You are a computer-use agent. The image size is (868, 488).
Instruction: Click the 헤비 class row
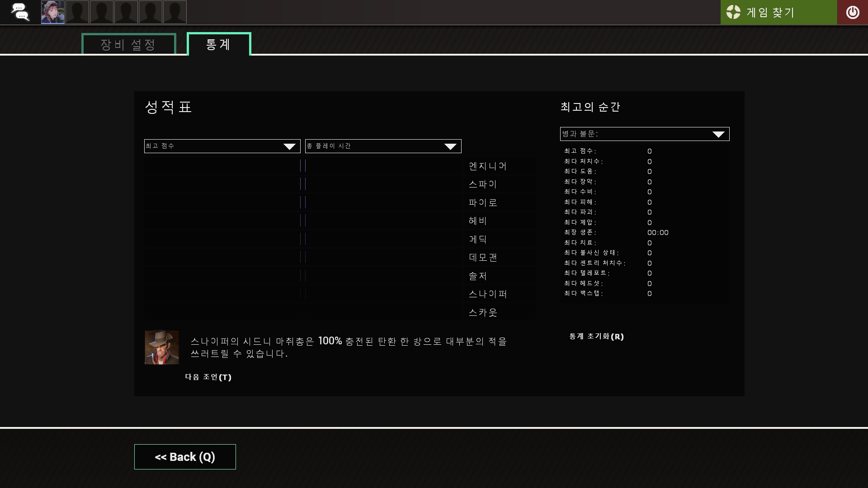pyautogui.click(x=477, y=221)
